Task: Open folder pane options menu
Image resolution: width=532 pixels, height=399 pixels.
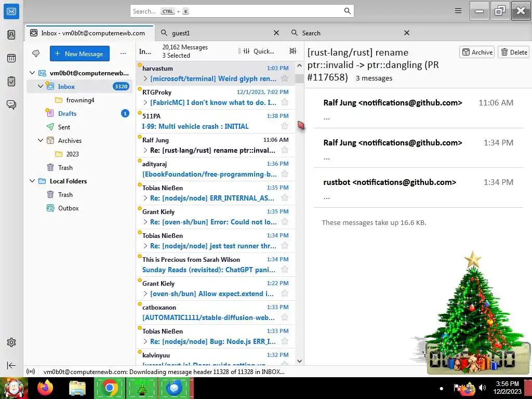Action: 123,54
